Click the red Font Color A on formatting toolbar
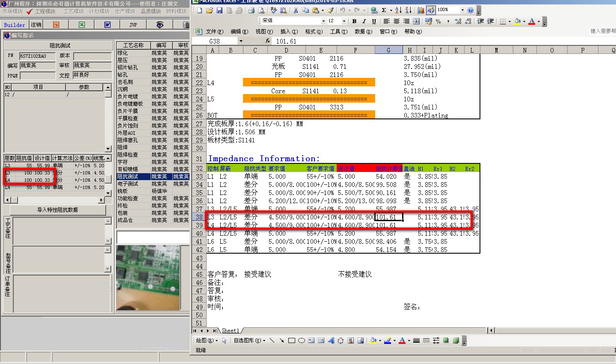616x364 pixels. 532,21
